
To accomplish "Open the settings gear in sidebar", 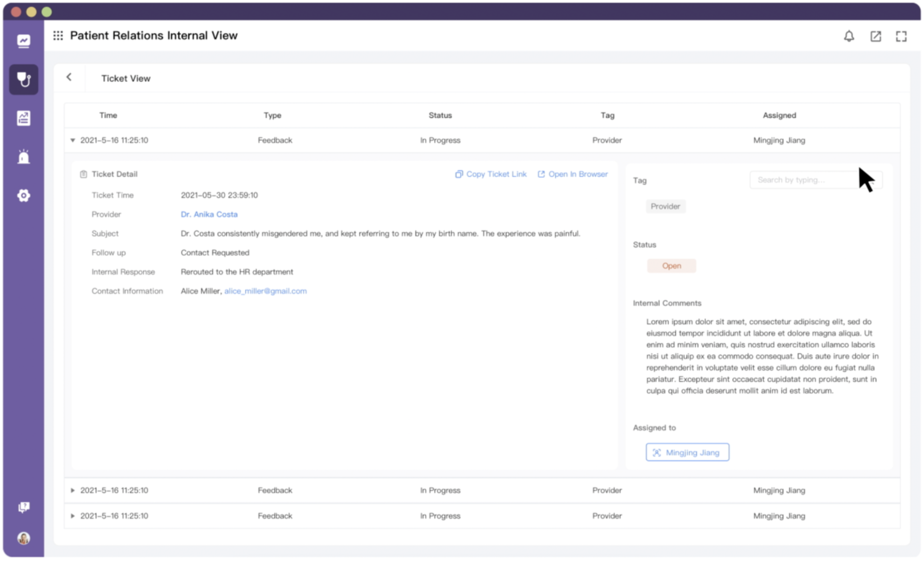I will 24,195.
